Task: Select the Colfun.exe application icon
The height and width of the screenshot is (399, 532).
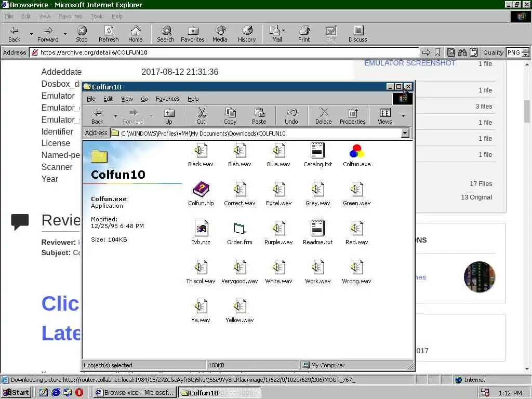Action: click(x=356, y=155)
